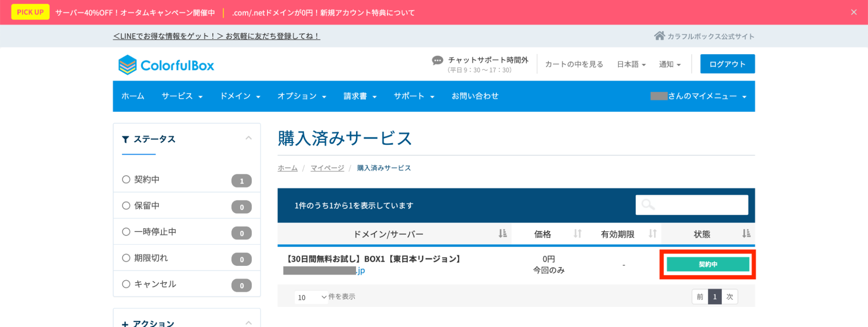
Task: Open the サービス menu dropdown
Action: (x=182, y=96)
